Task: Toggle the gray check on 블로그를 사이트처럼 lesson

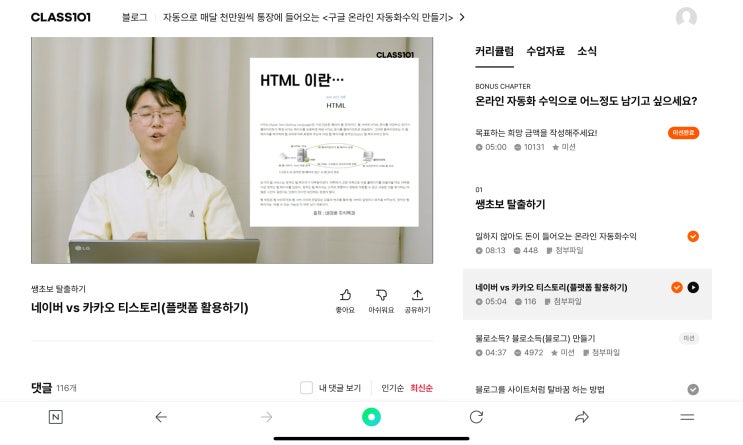Action: pyautogui.click(x=693, y=390)
